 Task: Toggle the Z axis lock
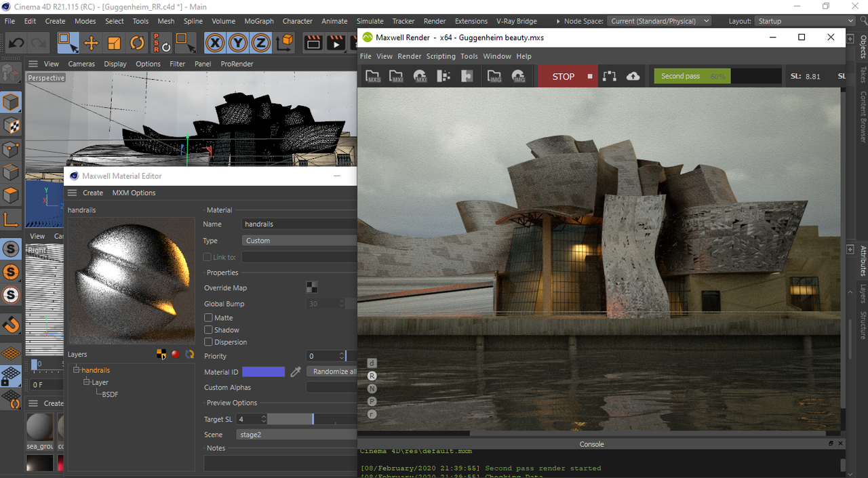[261, 43]
